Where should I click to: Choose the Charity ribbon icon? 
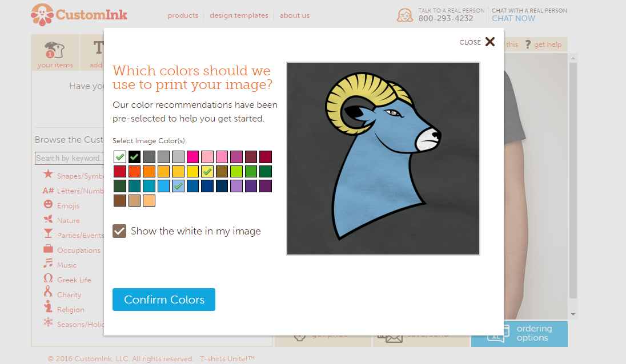point(48,294)
